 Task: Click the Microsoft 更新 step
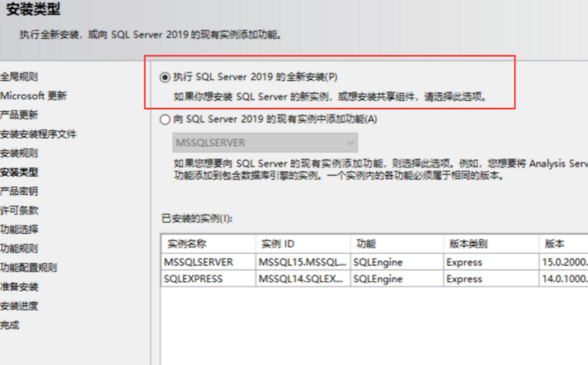(34, 96)
